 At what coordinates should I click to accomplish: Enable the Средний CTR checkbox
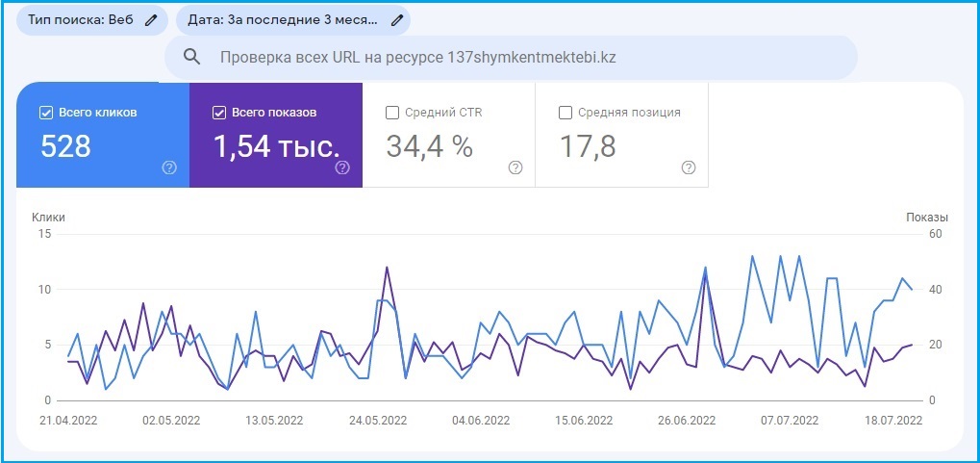click(391, 114)
